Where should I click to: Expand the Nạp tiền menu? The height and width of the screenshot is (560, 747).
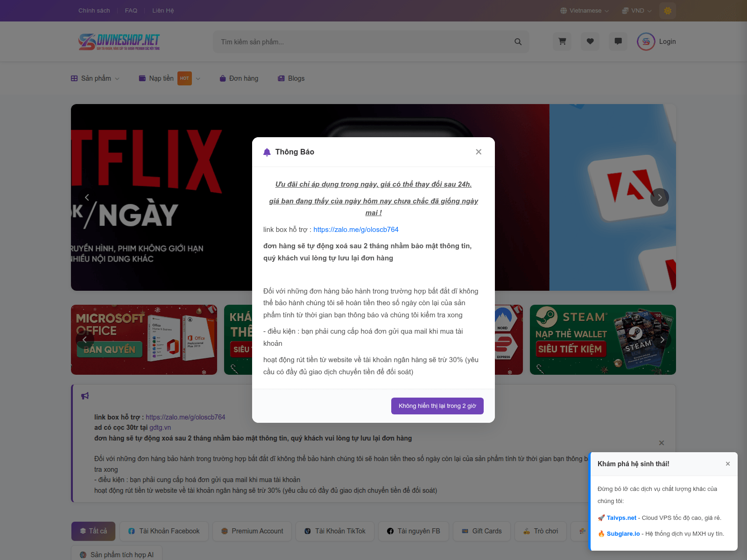170,78
